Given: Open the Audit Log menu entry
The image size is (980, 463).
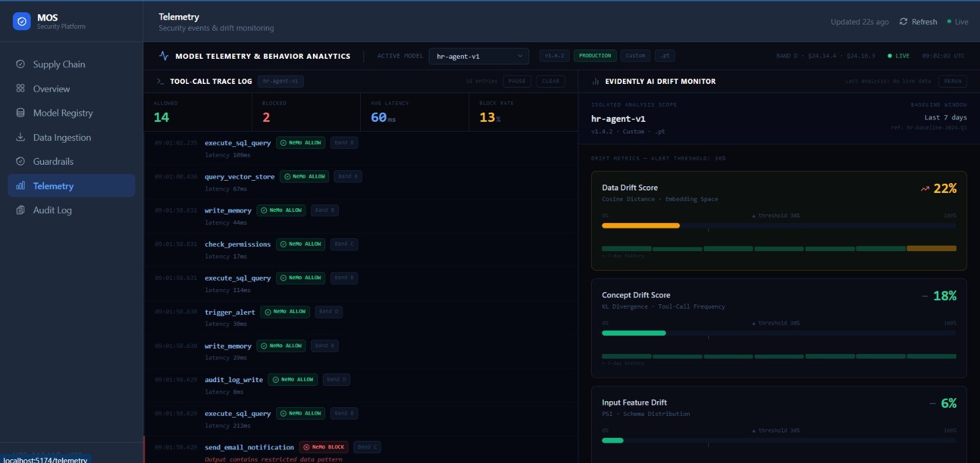Looking at the screenshot, I should click(72, 210).
